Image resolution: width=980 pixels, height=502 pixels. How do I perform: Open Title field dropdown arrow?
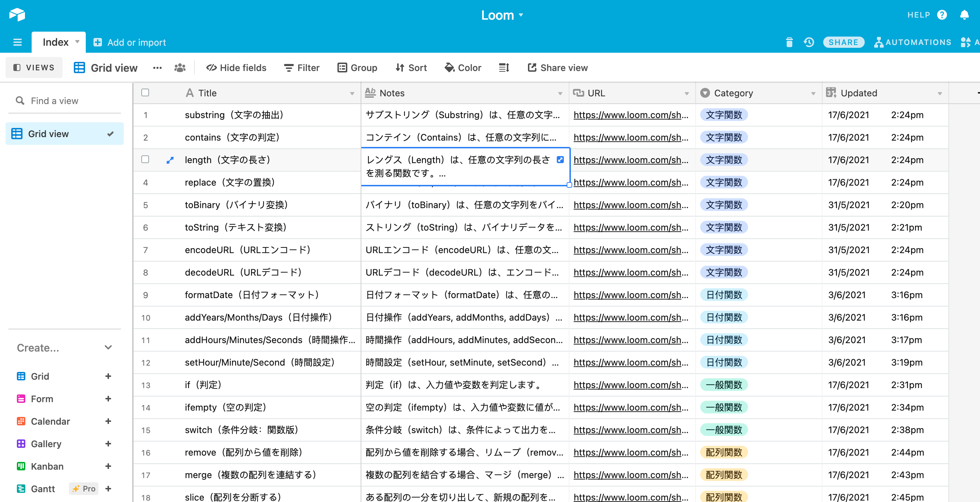[352, 94]
